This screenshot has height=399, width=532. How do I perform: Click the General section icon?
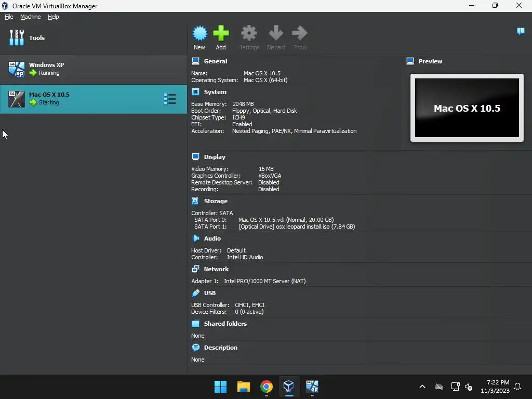(x=195, y=61)
